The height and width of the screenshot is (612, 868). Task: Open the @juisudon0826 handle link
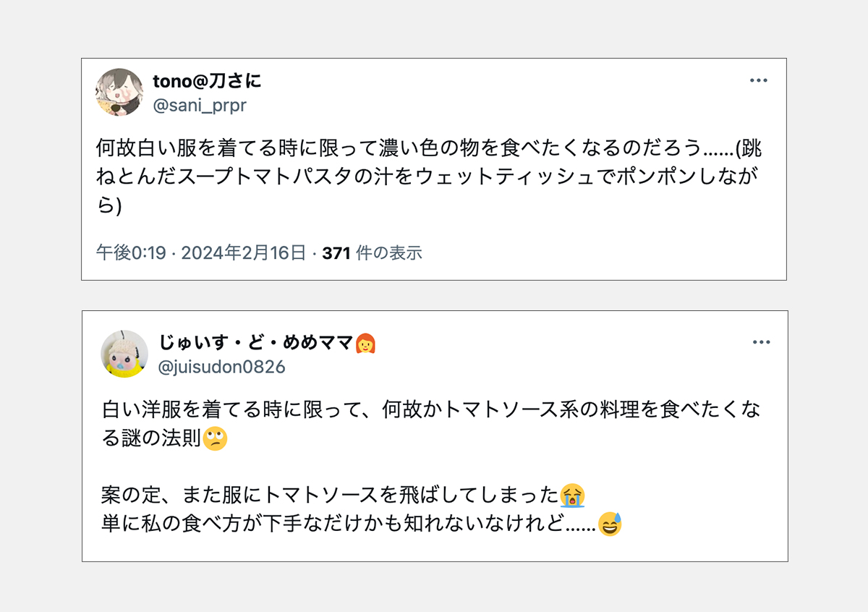[x=221, y=367]
